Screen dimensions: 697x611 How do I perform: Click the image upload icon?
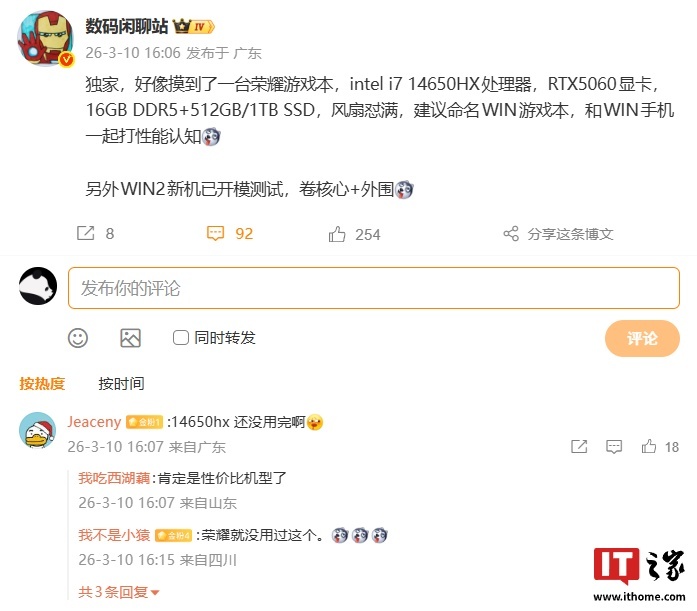pos(131,338)
